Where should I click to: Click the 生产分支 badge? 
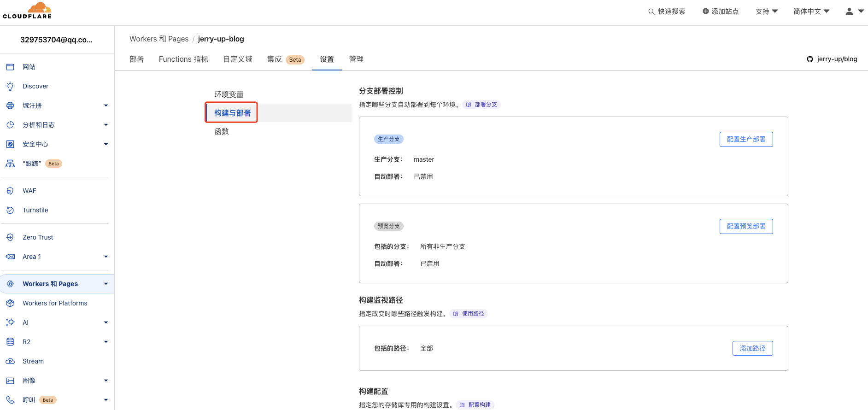pos(389,139)
